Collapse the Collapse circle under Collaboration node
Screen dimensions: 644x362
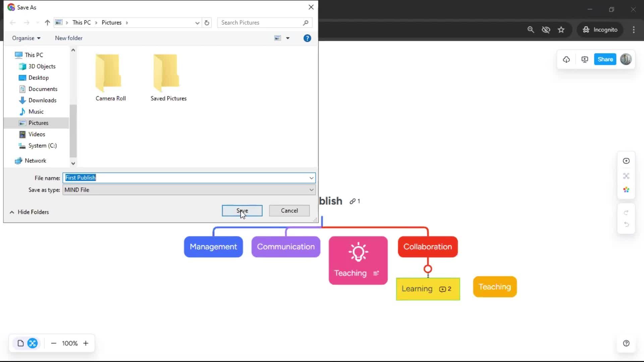coord(428,269)
